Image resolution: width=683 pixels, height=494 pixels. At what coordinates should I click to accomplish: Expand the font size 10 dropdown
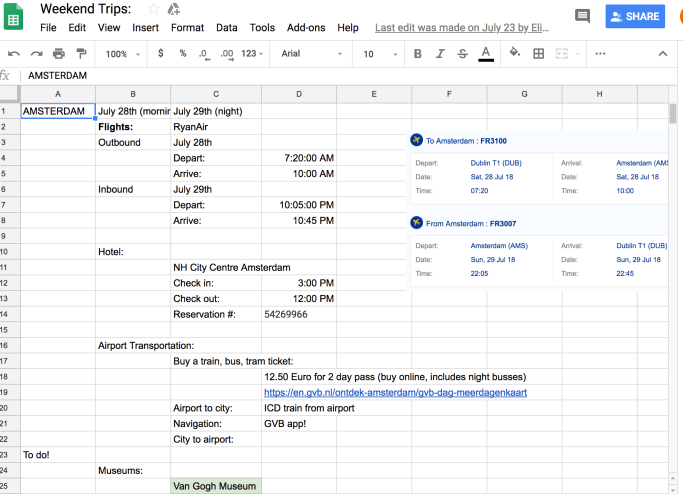(x=379, y=54)
